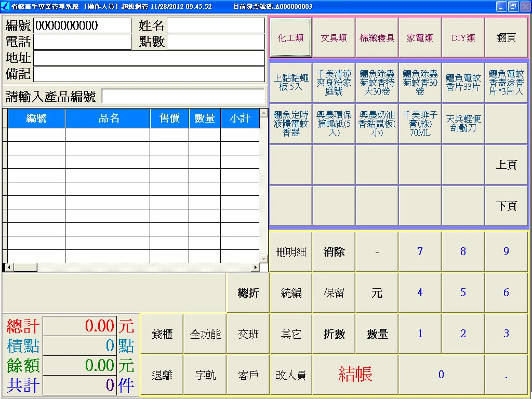532x399 pixels.
Task: Open the cash drawer with 錢櫃
Action: point(162,334)
